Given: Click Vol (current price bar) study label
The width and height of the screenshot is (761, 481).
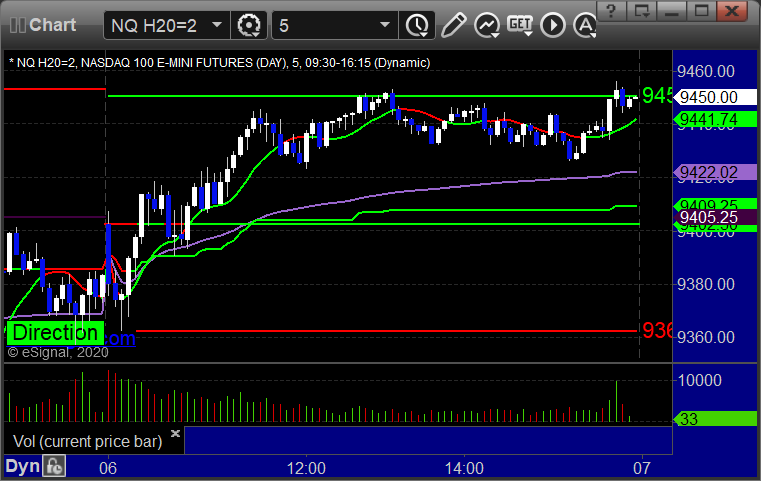Looking at the screenshot, I should [x=87, y=441].
